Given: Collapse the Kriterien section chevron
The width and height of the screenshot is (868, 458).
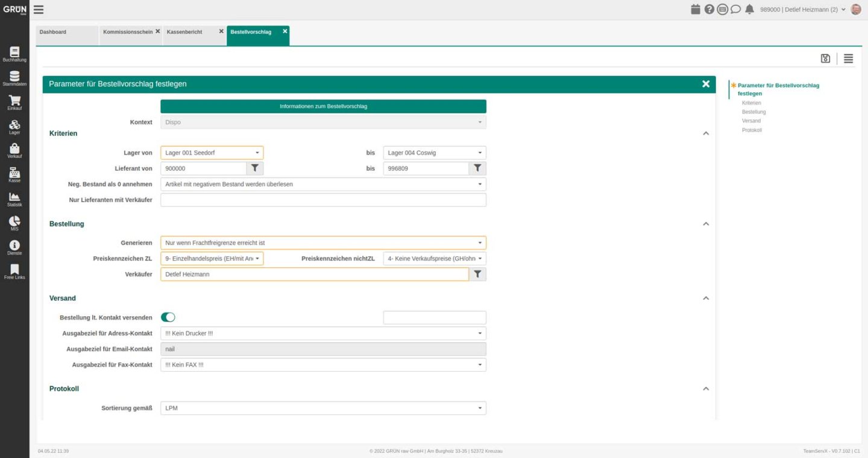Looking at the screenshot, I should (706, 133).
